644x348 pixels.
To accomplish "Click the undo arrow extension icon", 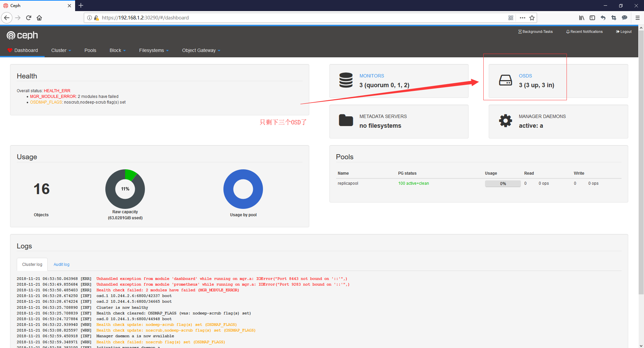I will 603,18.
